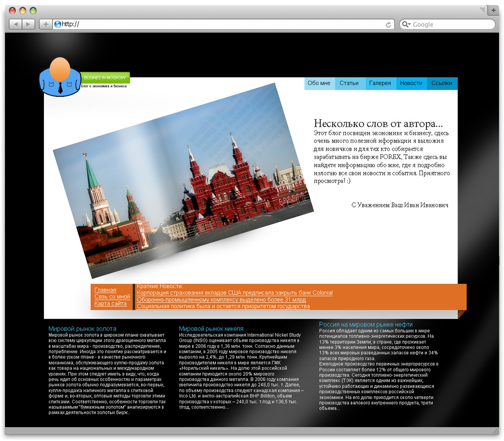Viewport: 504px width, 441px height.
Task: Click the magnifier icon in the Google search box
Action: coord(406,24)
